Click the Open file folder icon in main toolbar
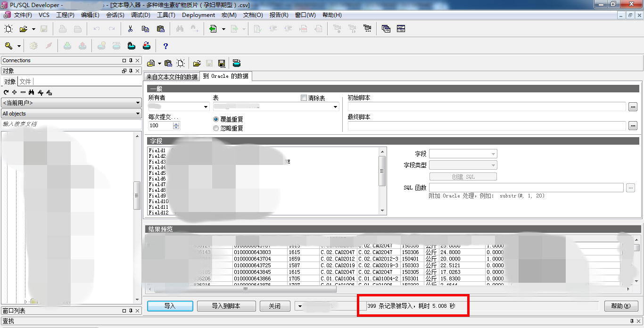Viewport: 644px width, 328px height. [23, 29]
